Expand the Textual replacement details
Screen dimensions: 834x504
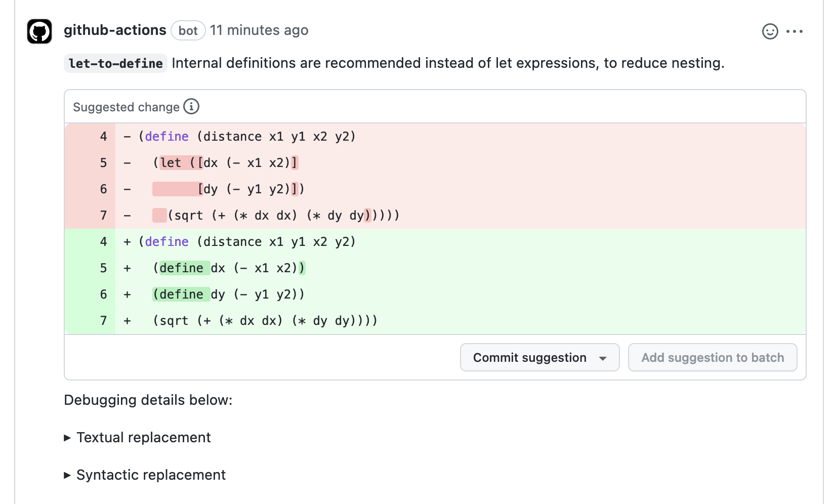coord(143,438)
